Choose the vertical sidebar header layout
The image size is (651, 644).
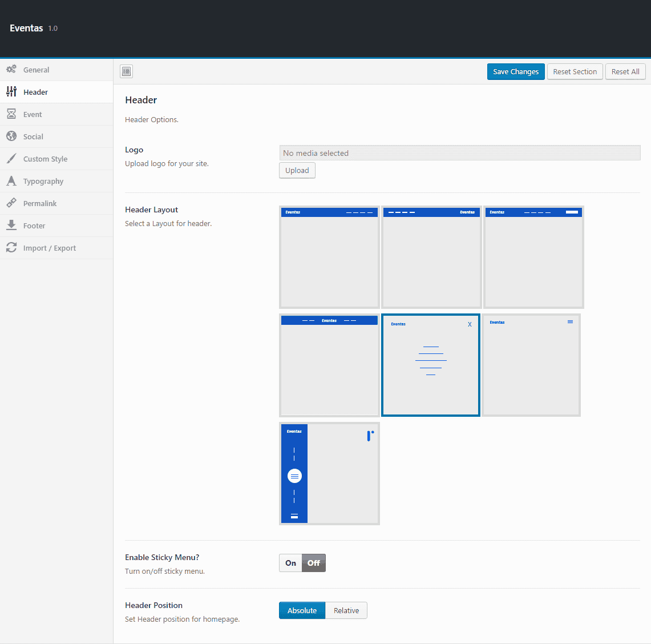click(x=329, y=473)
